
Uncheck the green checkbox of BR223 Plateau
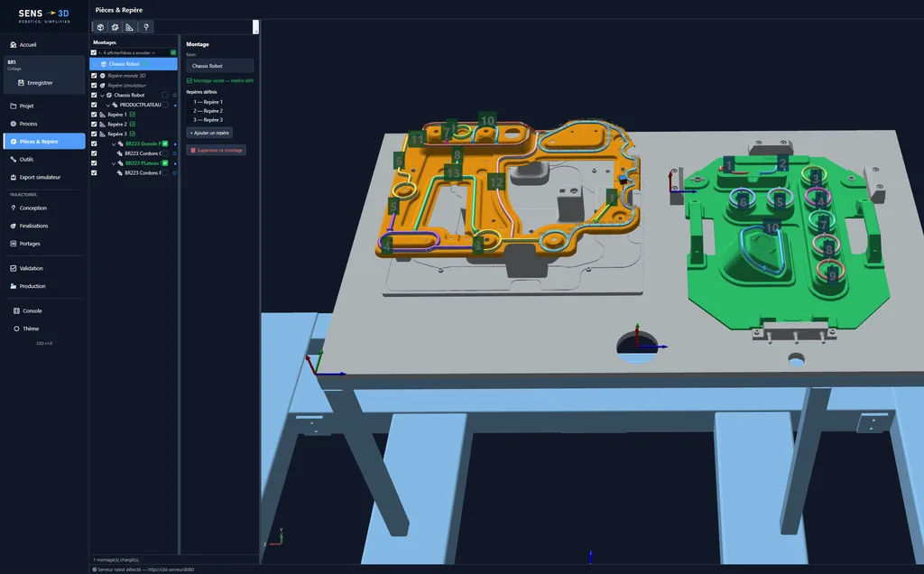(x=165, y=163)
